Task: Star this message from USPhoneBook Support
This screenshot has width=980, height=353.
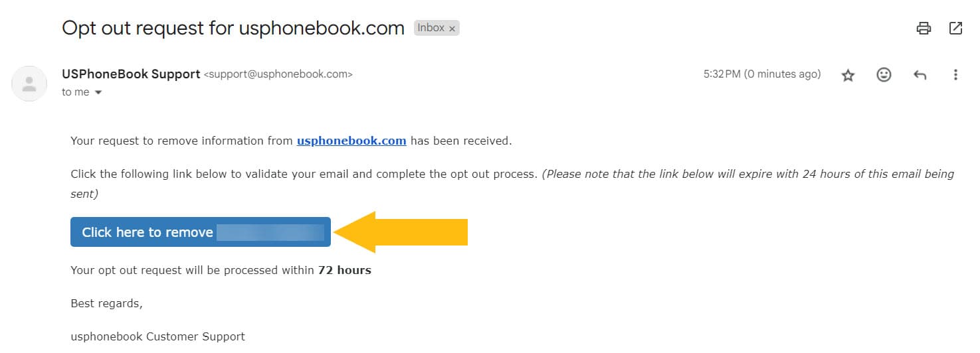Action: point(848,75)
